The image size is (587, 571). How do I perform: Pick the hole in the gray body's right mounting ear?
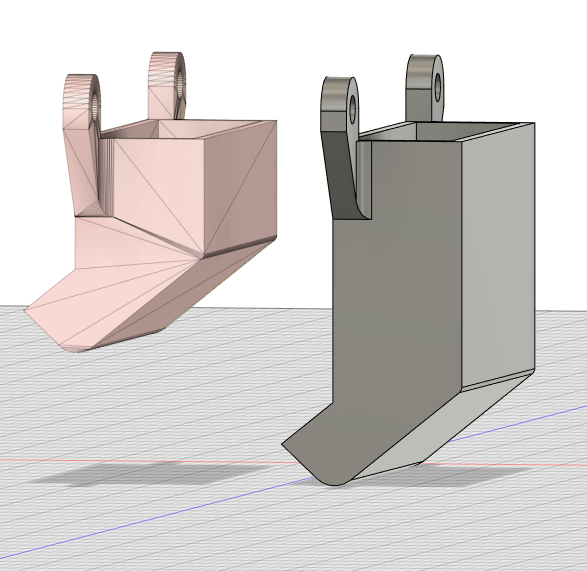437,87
